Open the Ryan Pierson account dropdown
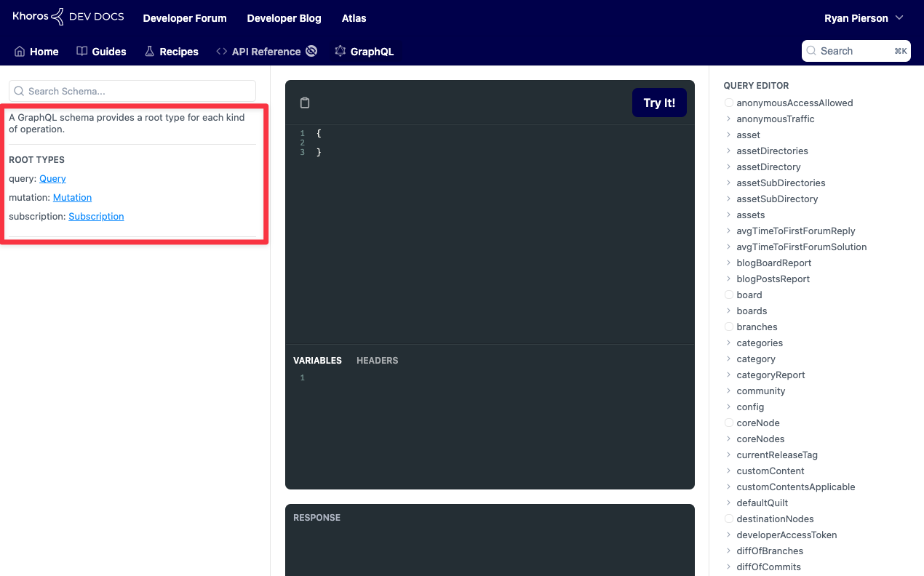The width and height of the screenshot is (924, 576). tap(864, 18)
